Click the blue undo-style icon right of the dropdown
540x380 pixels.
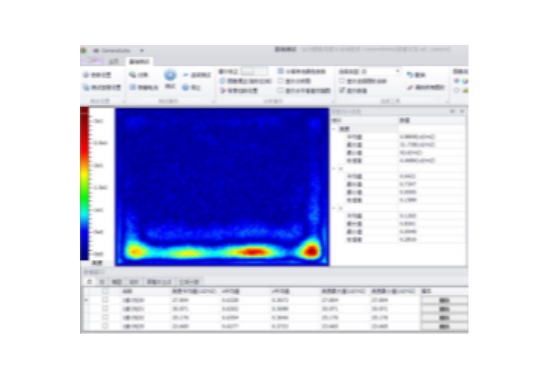(409, 74)
